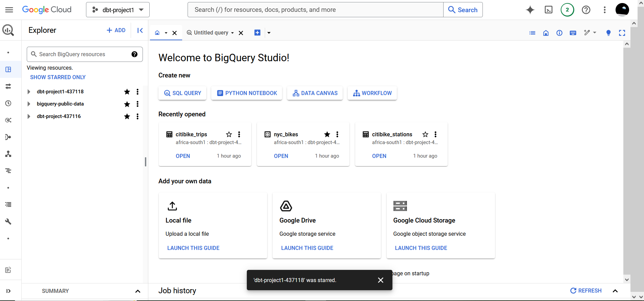Open more options for dbt-project-437116
This screenshot has height=301, width=644.
[137, 116]
